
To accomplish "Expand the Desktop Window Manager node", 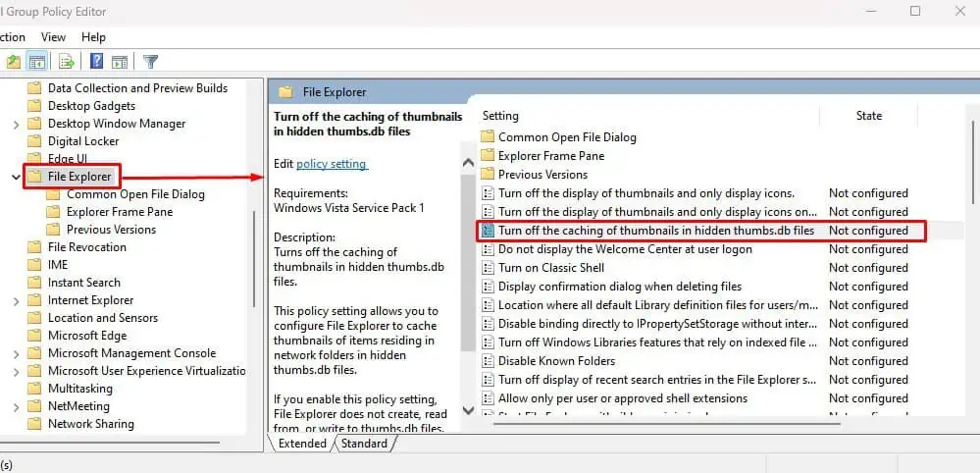I will (x=15, y=124).
